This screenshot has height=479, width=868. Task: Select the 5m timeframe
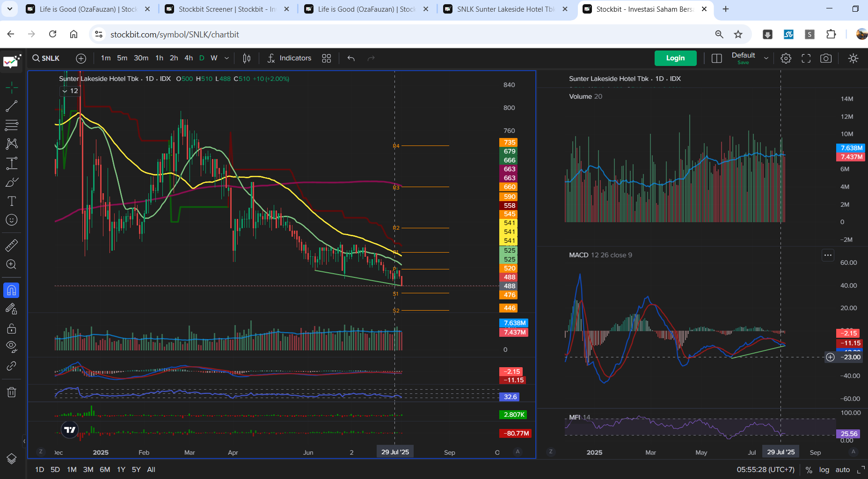[x=122, y=58]
